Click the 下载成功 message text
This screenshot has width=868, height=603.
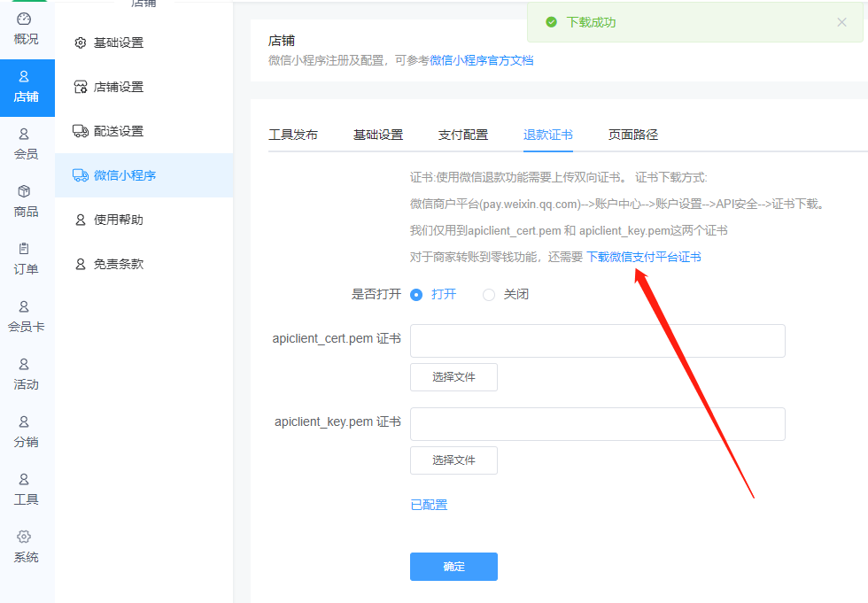point(592,22)
